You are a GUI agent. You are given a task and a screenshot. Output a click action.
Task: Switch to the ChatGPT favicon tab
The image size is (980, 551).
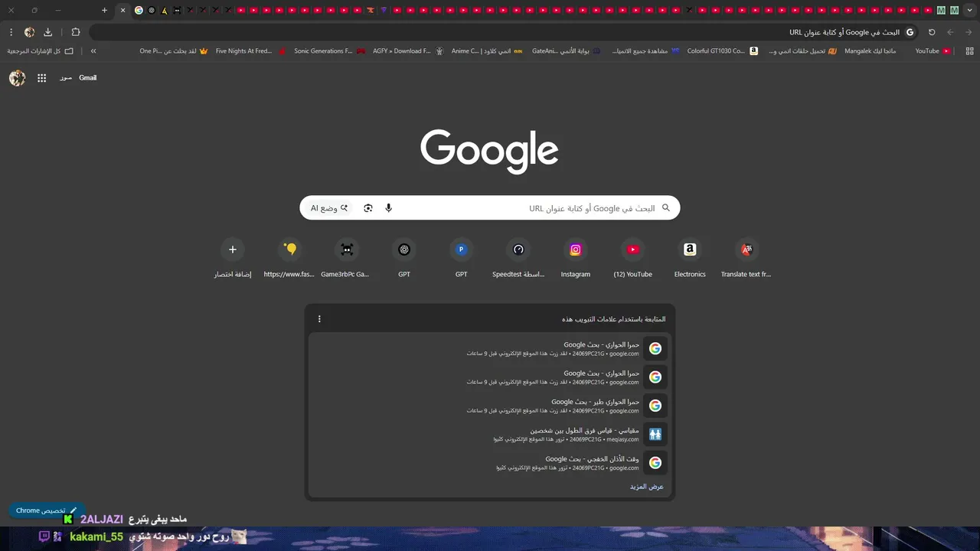click(x=152, y=10)
